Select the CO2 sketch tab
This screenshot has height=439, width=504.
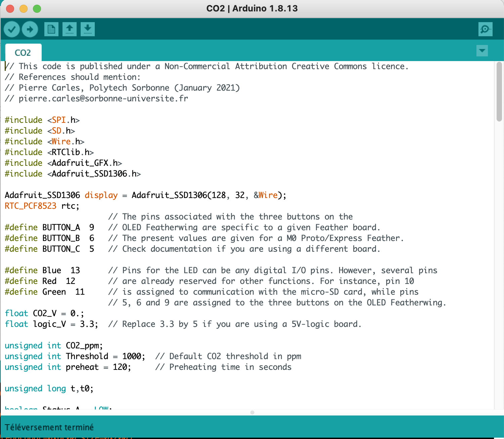coord(23,53)
